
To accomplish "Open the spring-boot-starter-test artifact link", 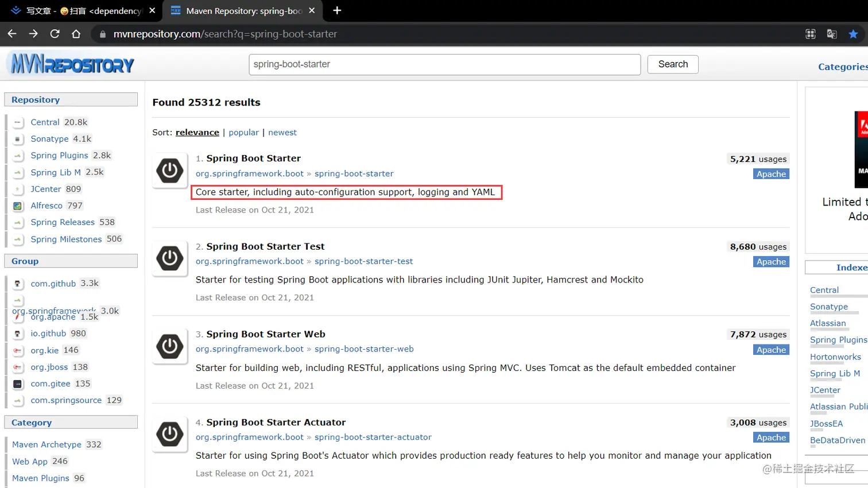I will pos(364,261).
